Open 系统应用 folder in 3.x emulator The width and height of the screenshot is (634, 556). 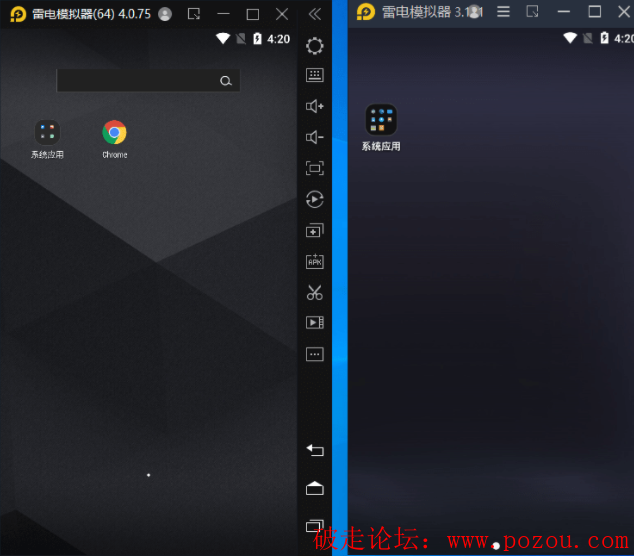pyautogui.click(x=381, y=128)
